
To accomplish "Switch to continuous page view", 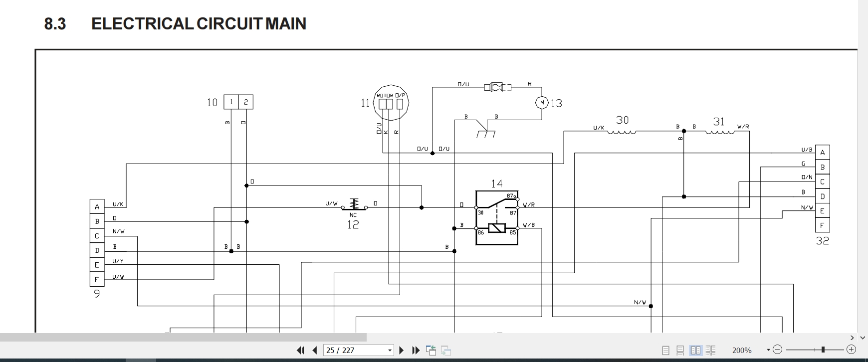I will coord(680,351).
